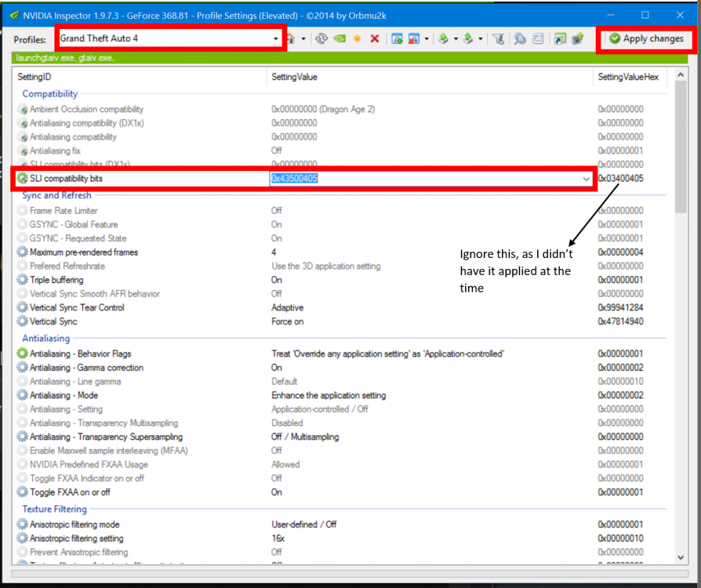Open the export profiles dropdown arrow
Screen dimensions: 701x588
click(456, 39)
